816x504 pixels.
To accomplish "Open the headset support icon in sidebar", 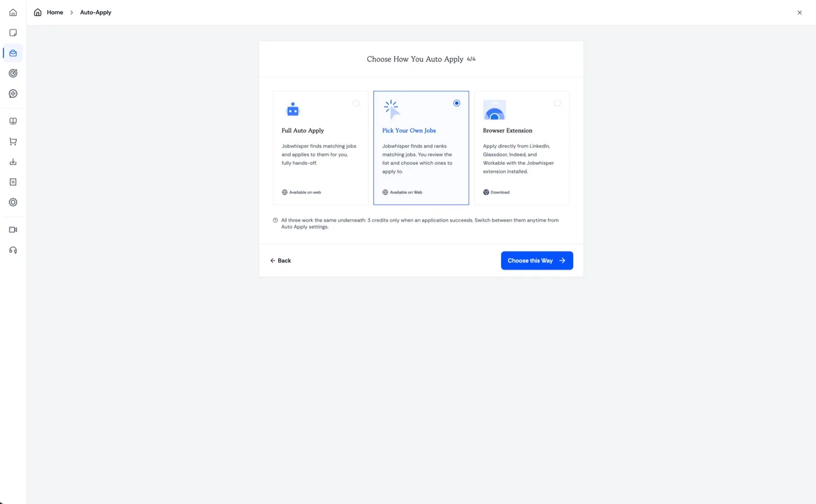I will [13, 250].
